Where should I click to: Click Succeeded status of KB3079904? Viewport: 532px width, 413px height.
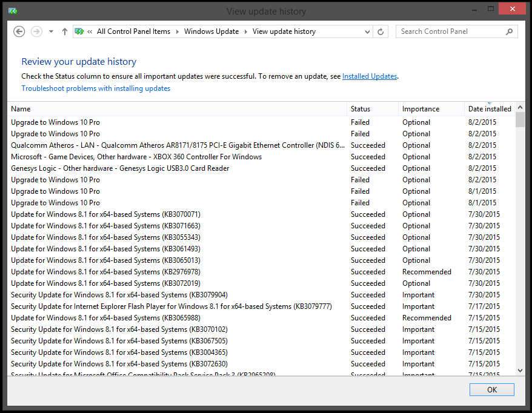pyautogui.click(x=368, y=295)
